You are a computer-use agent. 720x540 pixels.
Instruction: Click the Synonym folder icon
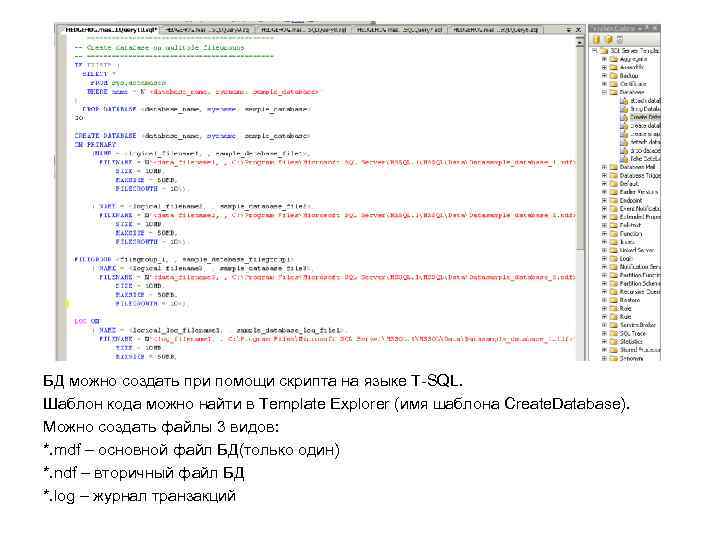tap(613, 358)
